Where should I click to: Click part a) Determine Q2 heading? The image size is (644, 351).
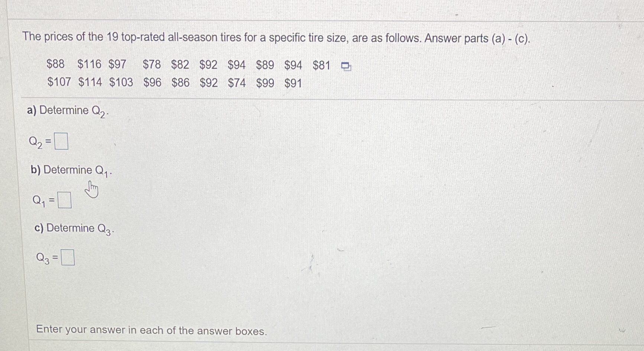pyautogui.click(x=67, y=110)
